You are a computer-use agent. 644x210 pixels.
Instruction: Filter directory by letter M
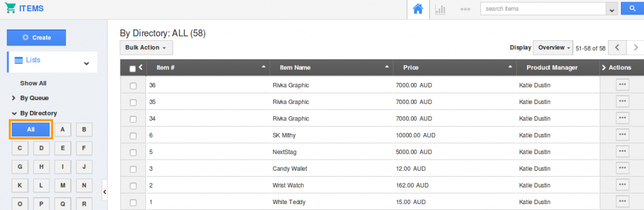point(63,185)
